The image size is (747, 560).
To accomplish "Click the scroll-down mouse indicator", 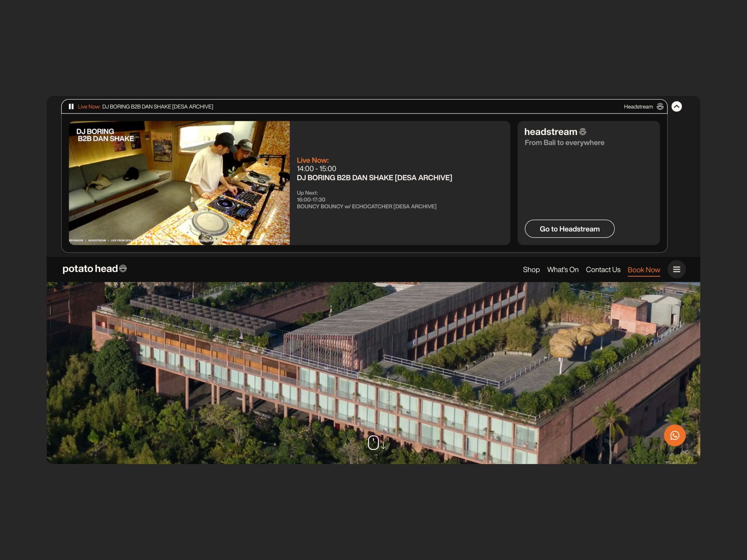I will pyautogui.click(x=376, y=443).
